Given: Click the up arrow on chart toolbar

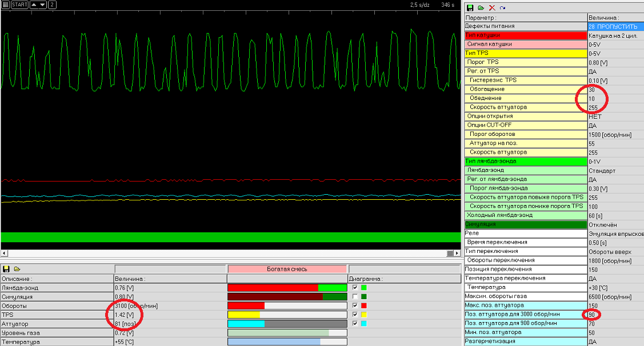Looking at the screenshot, I should (34, 5).
